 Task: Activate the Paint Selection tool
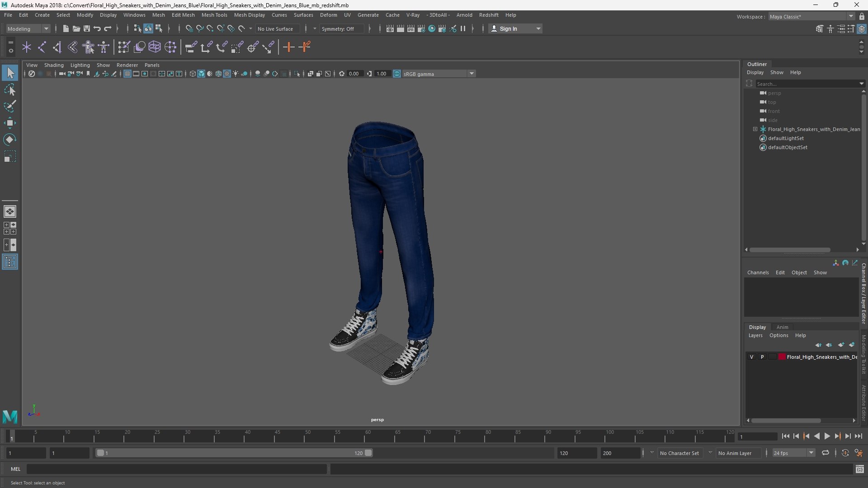10,107
